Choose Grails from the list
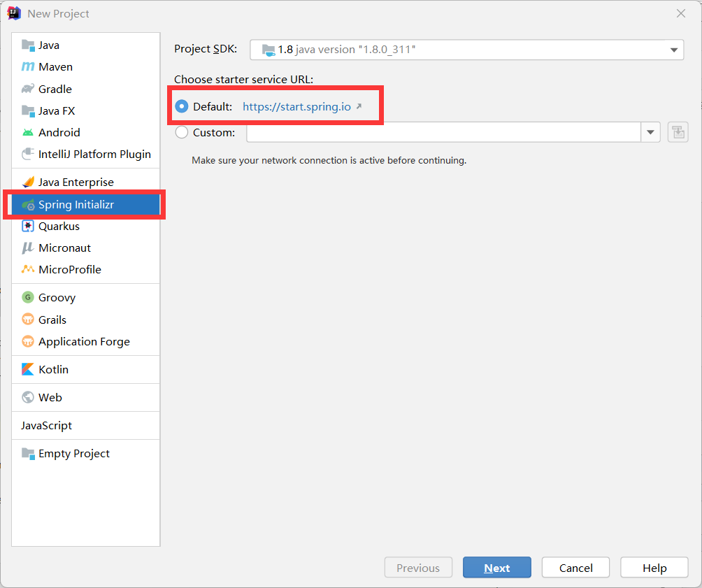Screen dimensions: 702x588 click(86, 320)
